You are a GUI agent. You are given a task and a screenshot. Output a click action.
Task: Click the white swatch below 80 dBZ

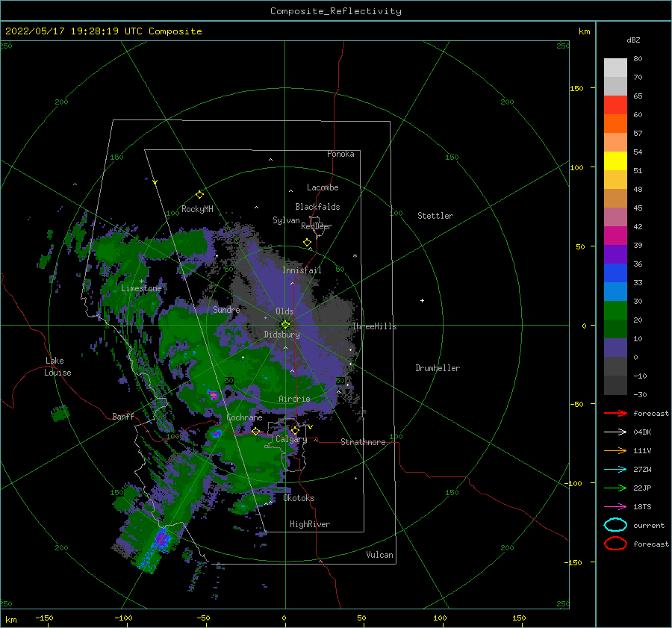coord(615,68)
